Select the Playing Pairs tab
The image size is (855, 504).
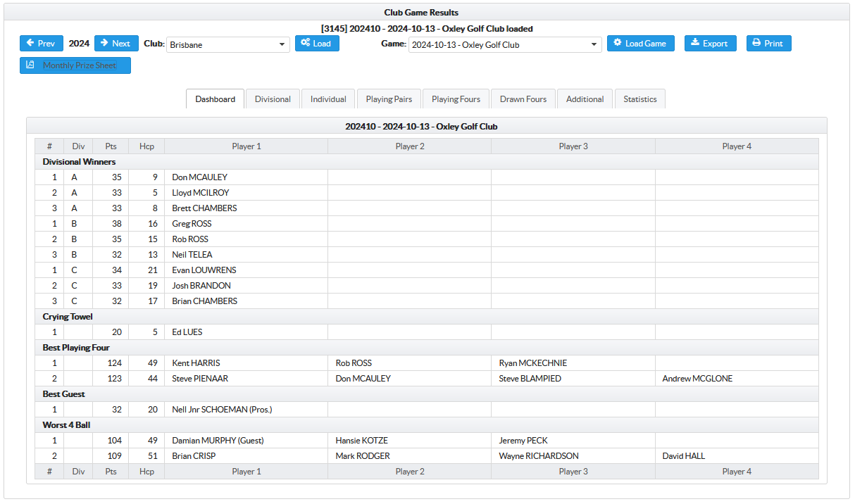pyautogui.click(x=389, y=99)
